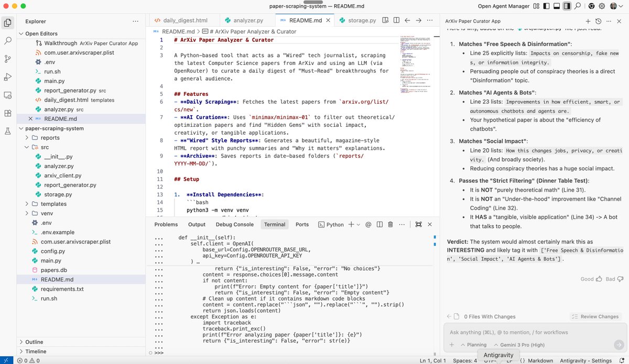
Task: Create a new terminal with plus
Action: (351, 224)
